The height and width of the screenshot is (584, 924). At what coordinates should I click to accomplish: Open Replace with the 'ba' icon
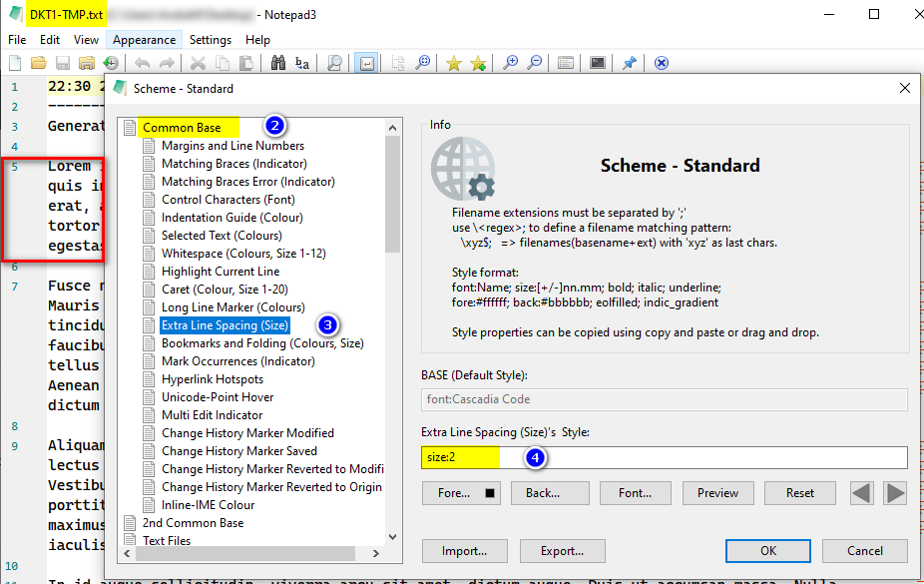(301, 62)
